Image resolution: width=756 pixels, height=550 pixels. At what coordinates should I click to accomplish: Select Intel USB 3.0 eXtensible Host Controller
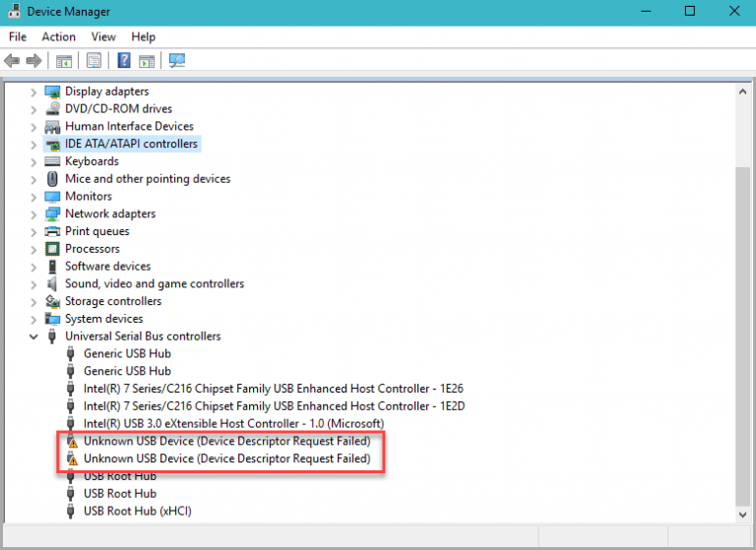point(234,424)
